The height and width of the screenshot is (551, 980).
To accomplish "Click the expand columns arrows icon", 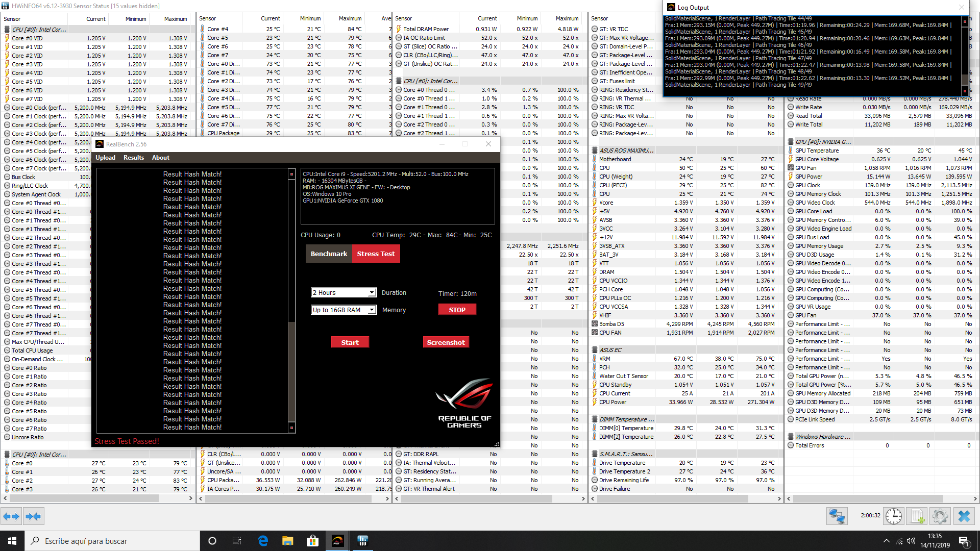I will point(11,516).
